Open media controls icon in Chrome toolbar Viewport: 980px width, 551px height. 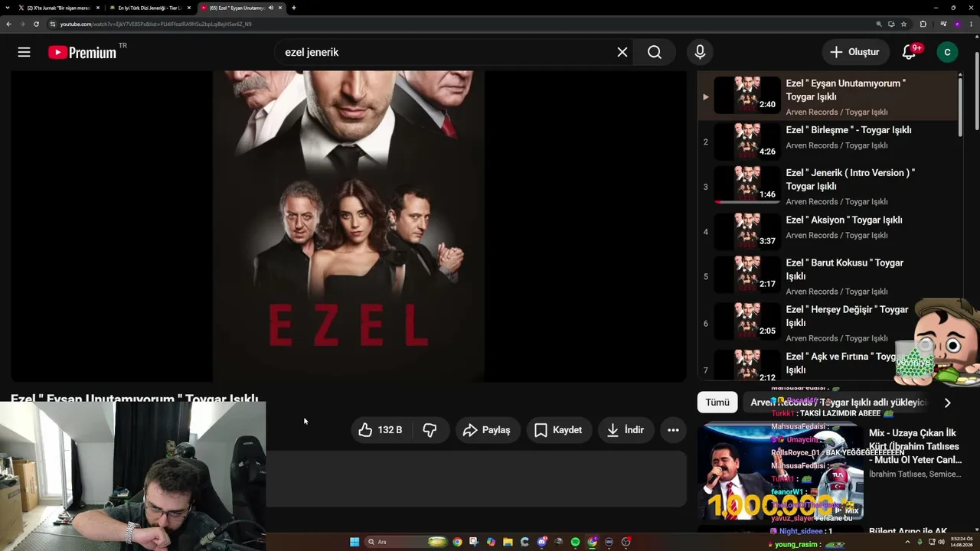[943, 24]
